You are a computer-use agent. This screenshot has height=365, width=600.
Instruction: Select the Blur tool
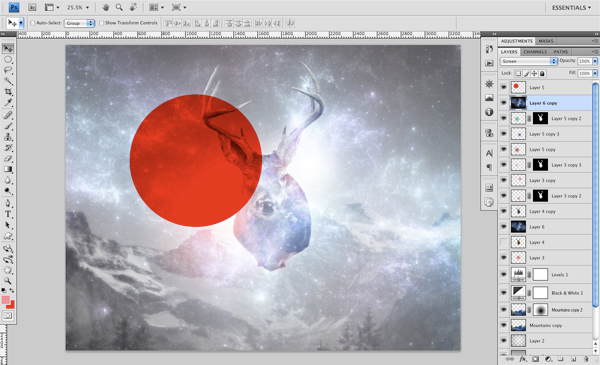point(8,180)
